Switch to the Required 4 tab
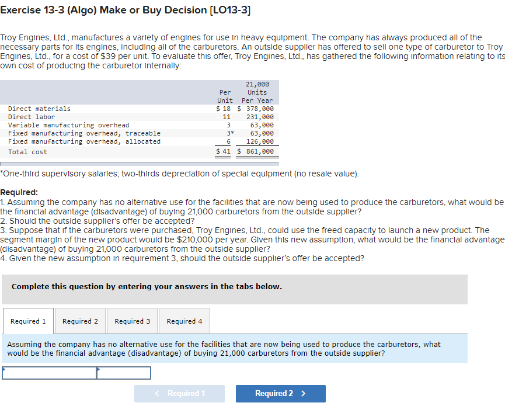The height and width of the screenshot is (420, 505). (184, 321)
